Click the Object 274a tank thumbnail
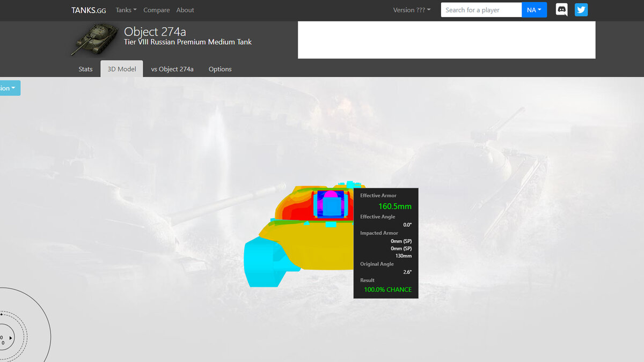Viewport: 644px width, 362px height. point(94,39)
